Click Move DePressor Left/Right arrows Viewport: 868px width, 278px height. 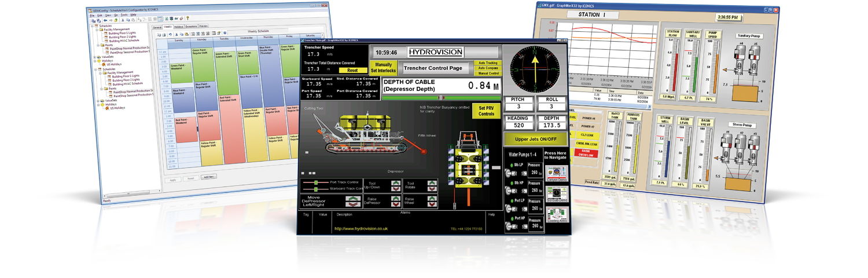pos(353,201)
